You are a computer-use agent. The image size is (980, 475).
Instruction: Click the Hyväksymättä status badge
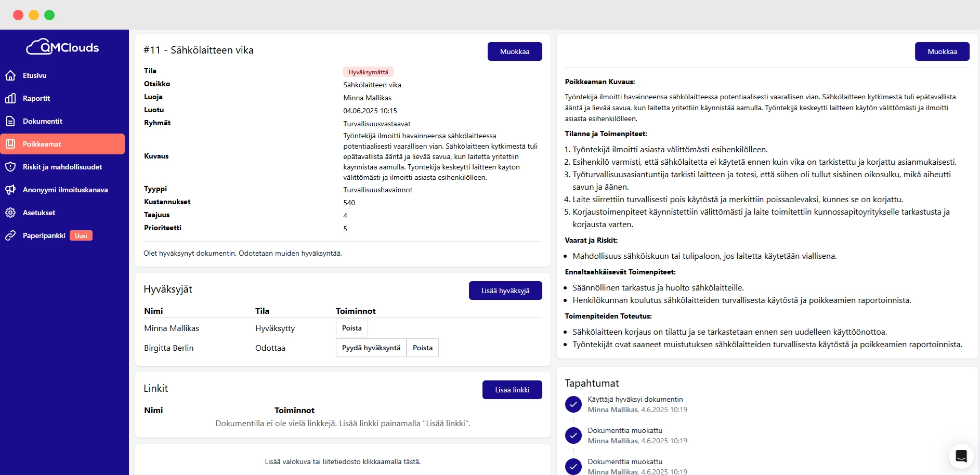pos(368,72)
